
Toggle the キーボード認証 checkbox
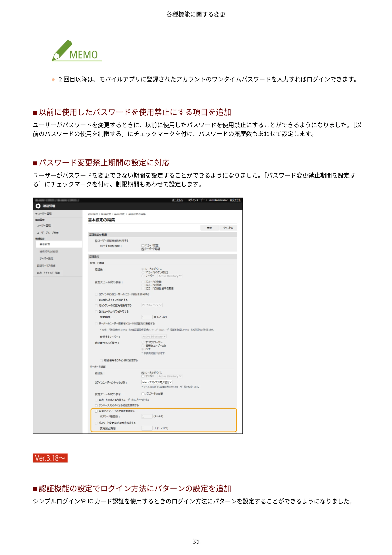143,249
